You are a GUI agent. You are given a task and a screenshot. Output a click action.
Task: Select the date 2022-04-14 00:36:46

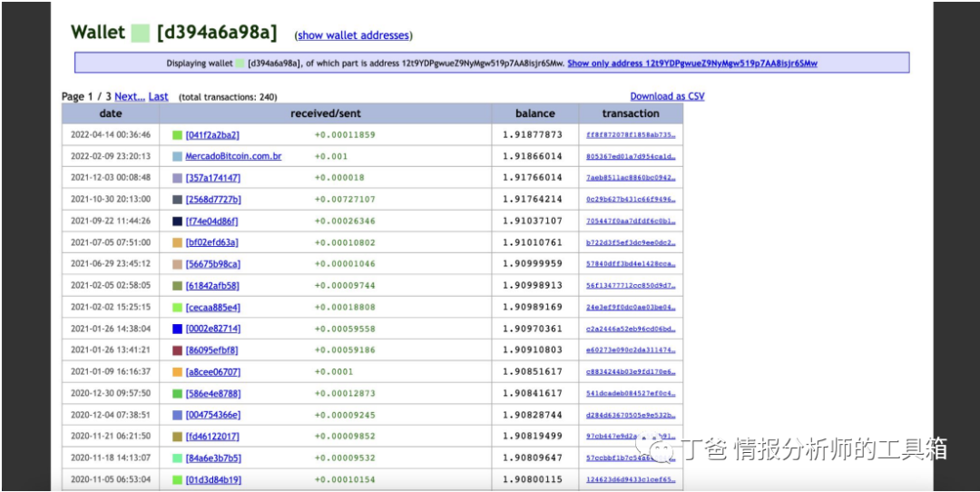click(x=111, y=135)
